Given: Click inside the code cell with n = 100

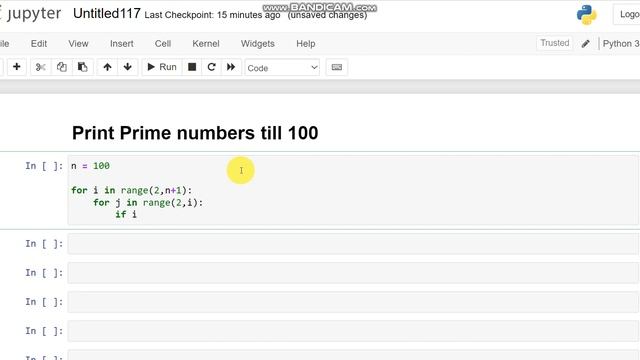Looking at the screenshot, I should (x=353, y=190).
